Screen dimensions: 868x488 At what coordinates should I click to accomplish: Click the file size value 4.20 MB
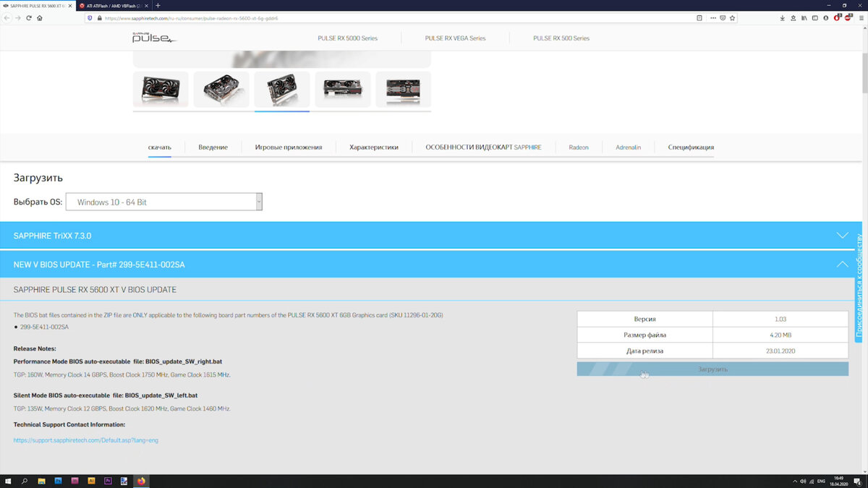point(780,335)
